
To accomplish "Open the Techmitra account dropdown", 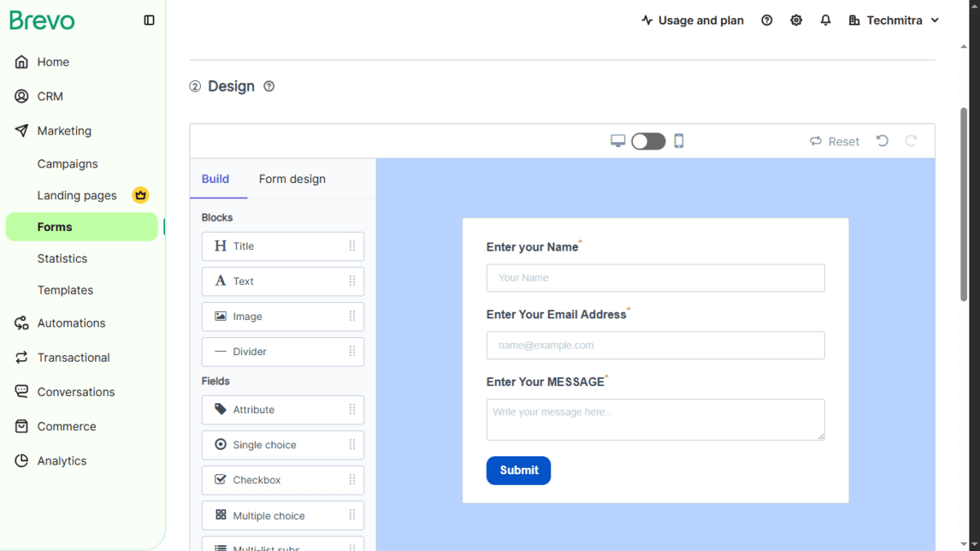I will [894, 20].
